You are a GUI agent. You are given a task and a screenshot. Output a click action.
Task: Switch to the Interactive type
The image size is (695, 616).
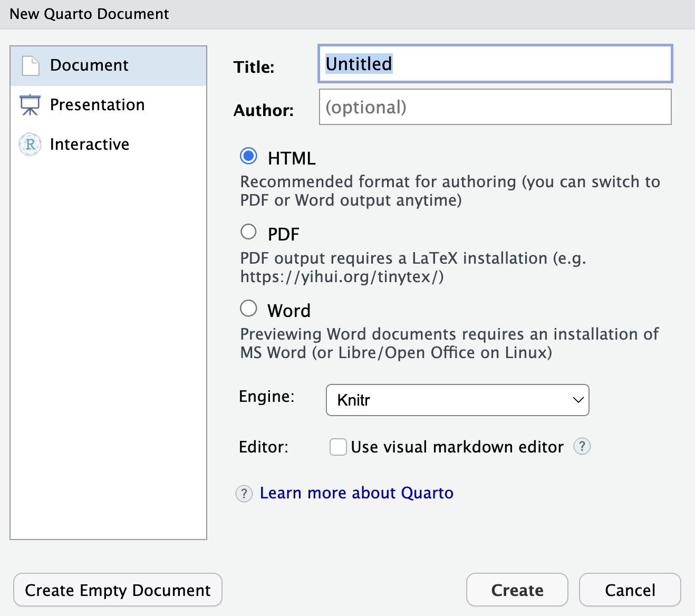[x=90, y=145]
